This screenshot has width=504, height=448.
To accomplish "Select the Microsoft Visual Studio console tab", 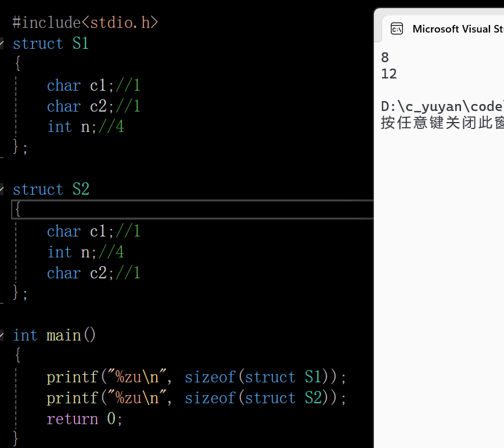I will point(443,28).
